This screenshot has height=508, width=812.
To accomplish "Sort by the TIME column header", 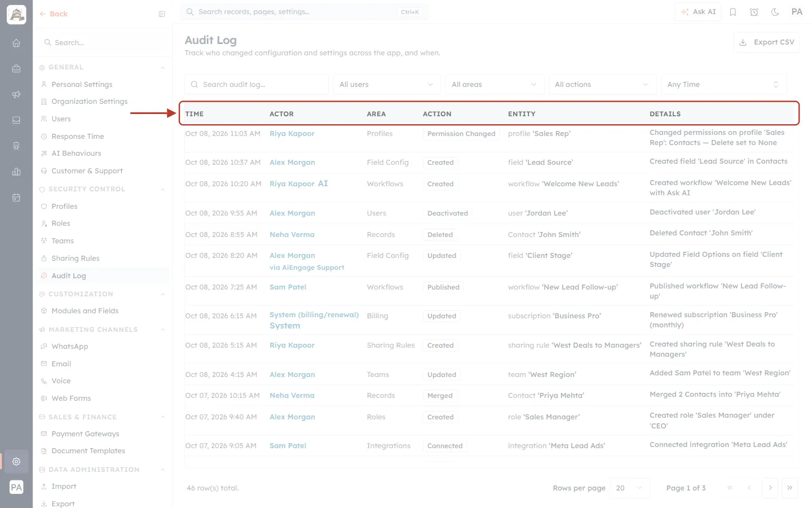I will [195, 114].
